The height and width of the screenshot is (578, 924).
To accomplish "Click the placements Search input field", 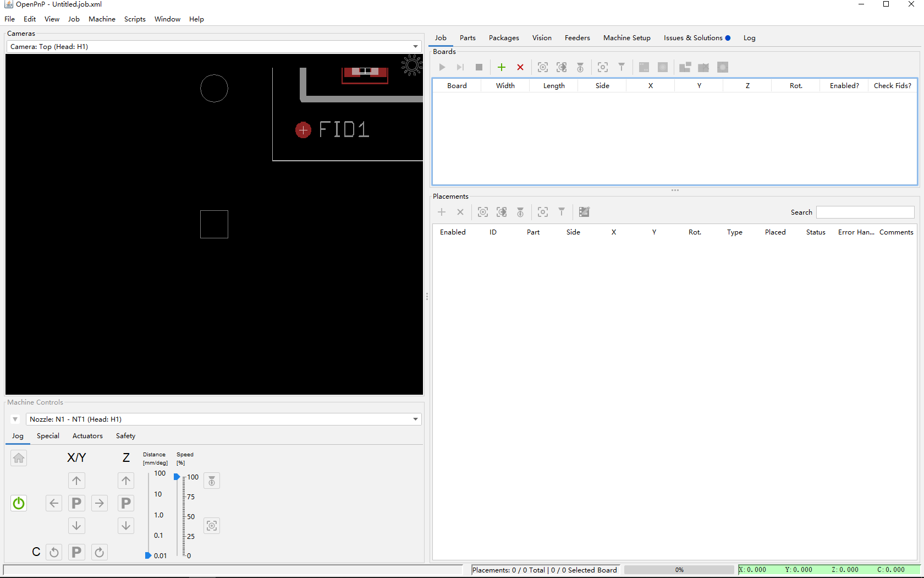I will [x=865, y=212].
